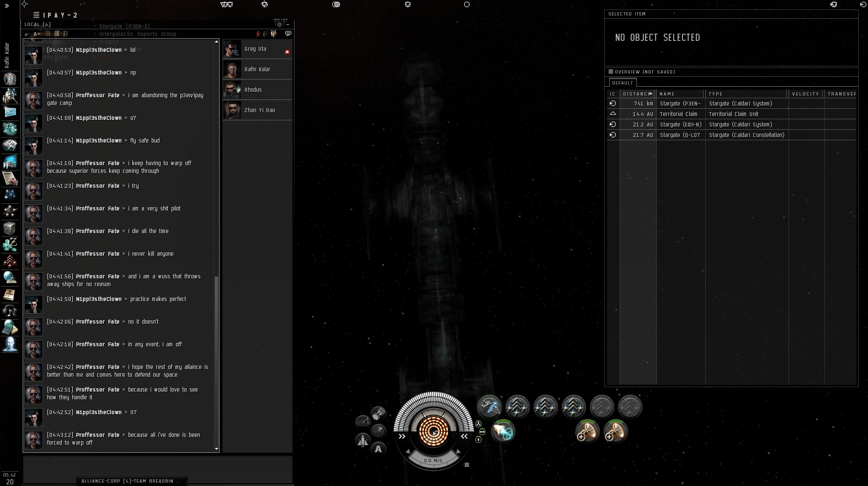
Task: Open the Militia chevrons icon in Neocom
Action: point(10,261)
